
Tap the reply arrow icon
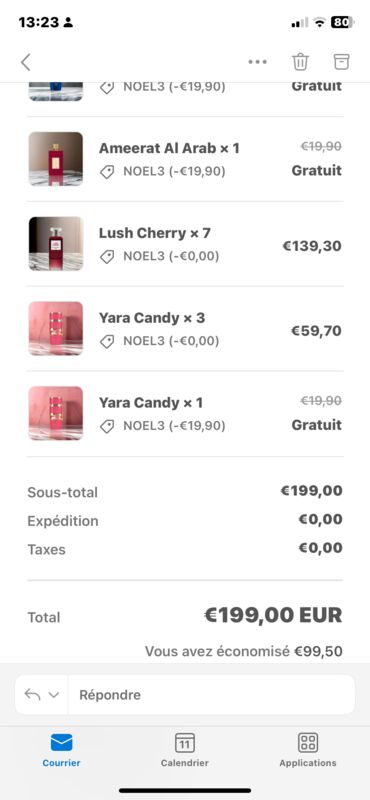tap(32, 694)
